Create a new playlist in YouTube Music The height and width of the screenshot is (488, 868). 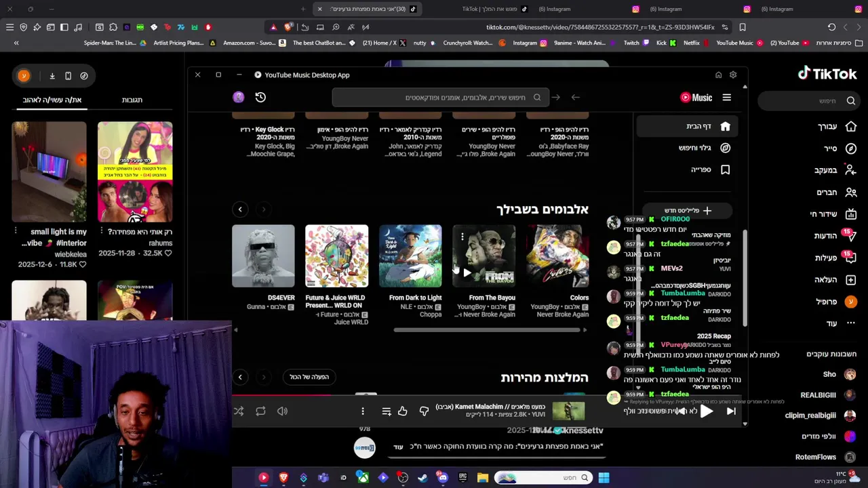click(x=688, y=211)
